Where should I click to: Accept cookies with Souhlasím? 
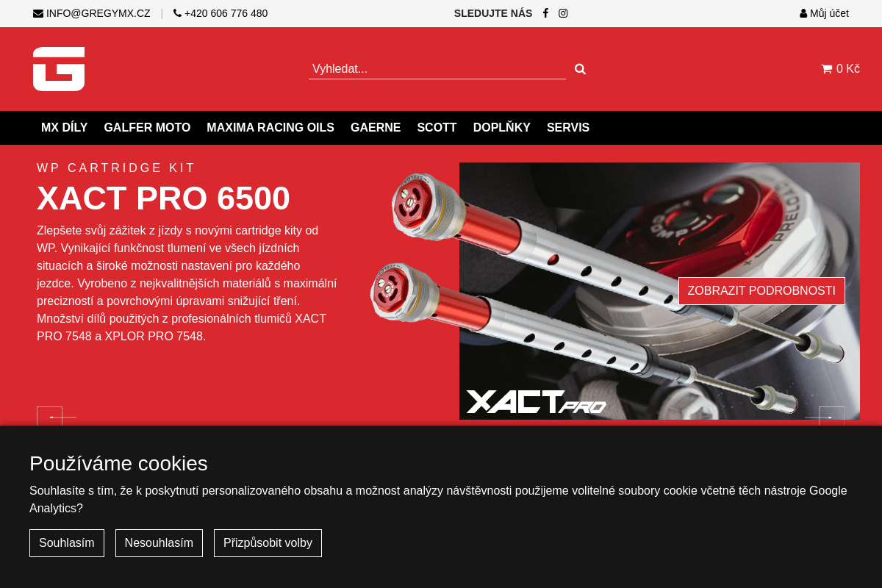[67, 543]
